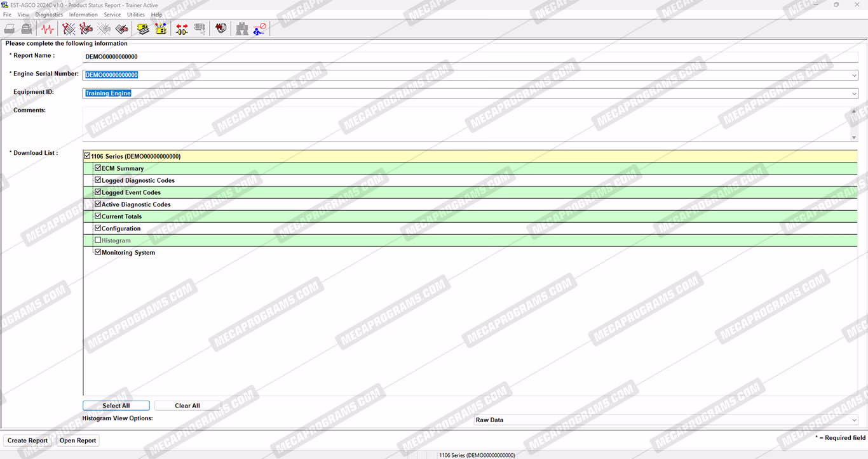Click the Logged Diagnostic Codes toolbar icon
The width and height of the screenshot is (868, 459).
coord(86,29)
